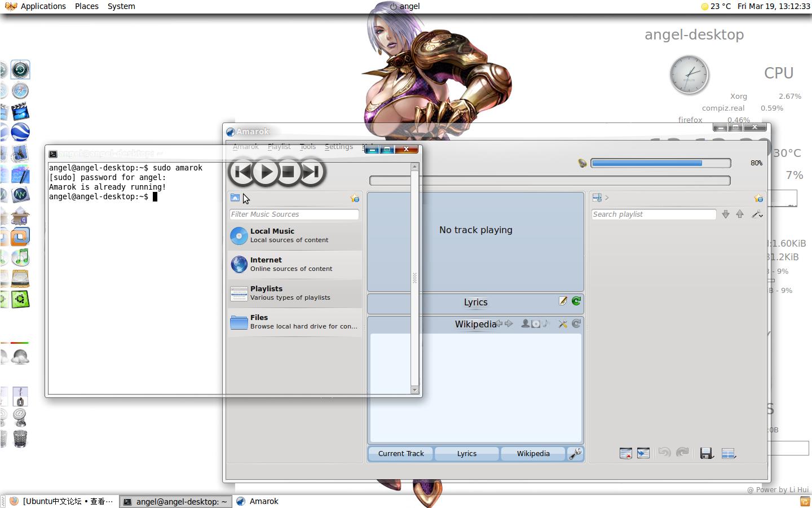The height and width of the screenshot is (508, 812).
Task: Click the show active track icon
Action: (x=643, y=453)
